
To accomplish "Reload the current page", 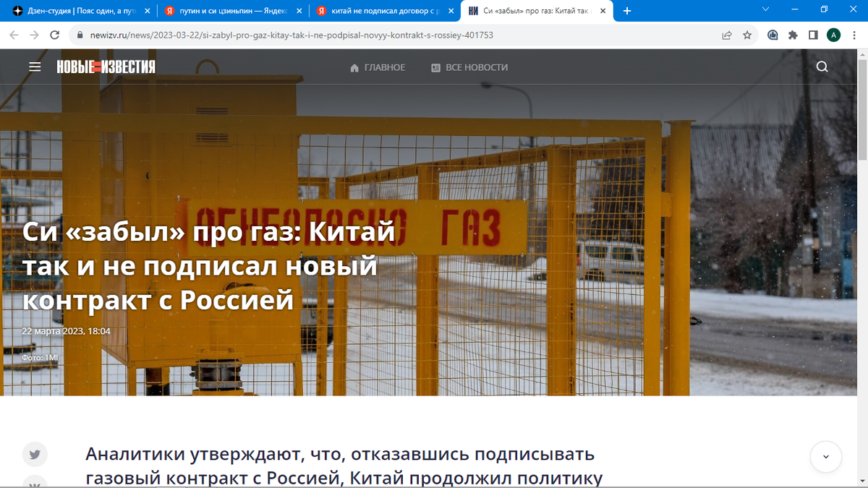I will pos(54,35).
